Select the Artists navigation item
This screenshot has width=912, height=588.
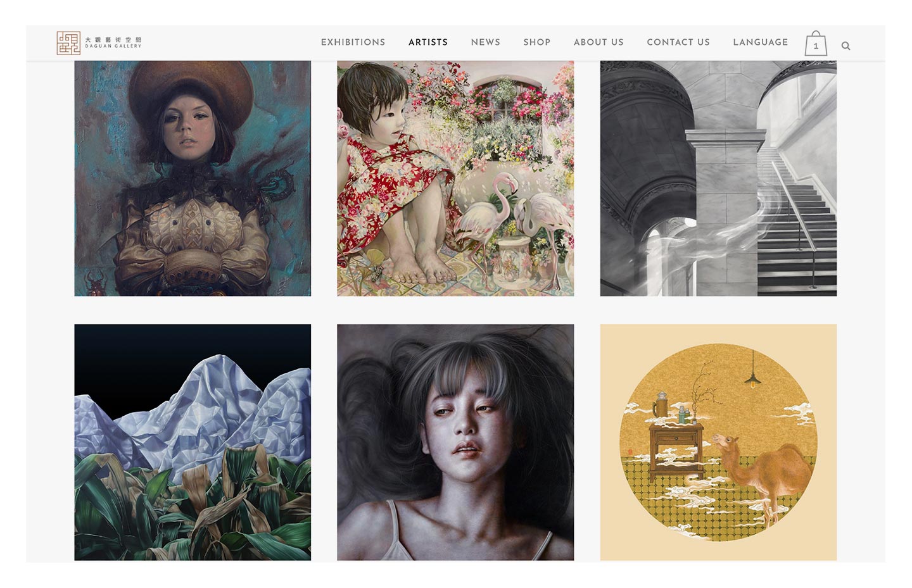(428, 42)
